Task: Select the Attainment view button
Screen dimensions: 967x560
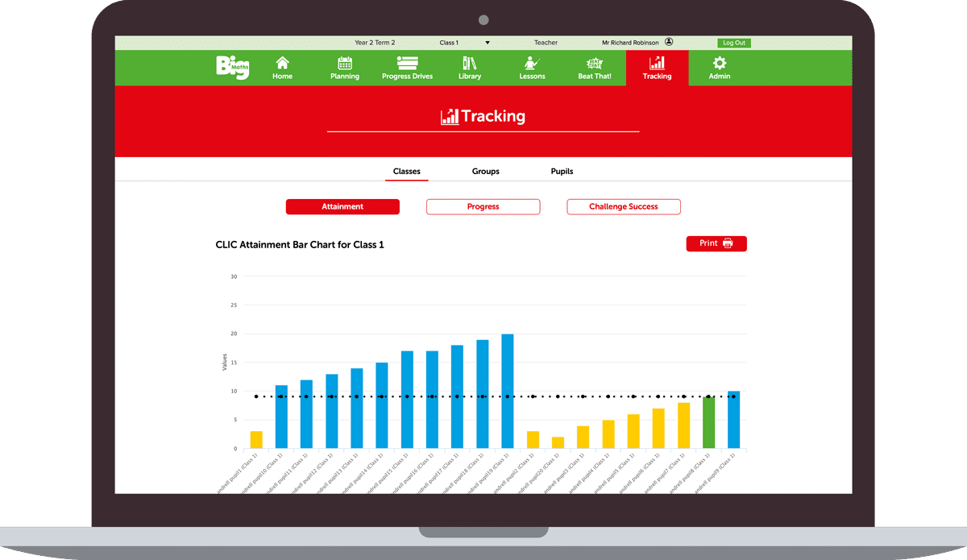Action: click(342, 207)
